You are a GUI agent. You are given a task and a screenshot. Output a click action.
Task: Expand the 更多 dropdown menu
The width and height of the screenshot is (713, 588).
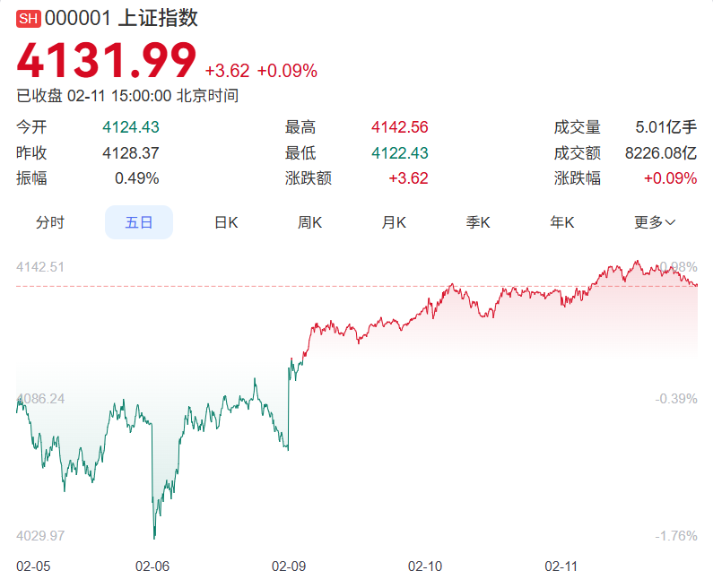click(655, 222)
